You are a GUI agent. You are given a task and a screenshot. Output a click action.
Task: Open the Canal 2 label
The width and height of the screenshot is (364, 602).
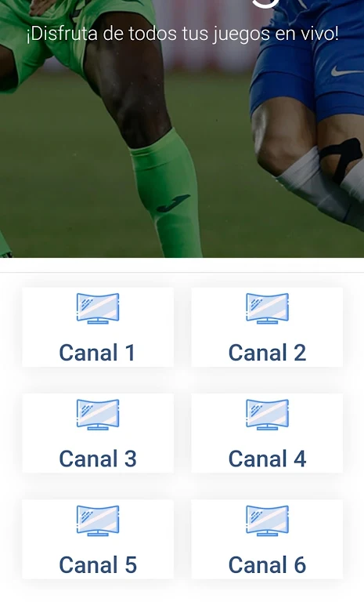268,353
